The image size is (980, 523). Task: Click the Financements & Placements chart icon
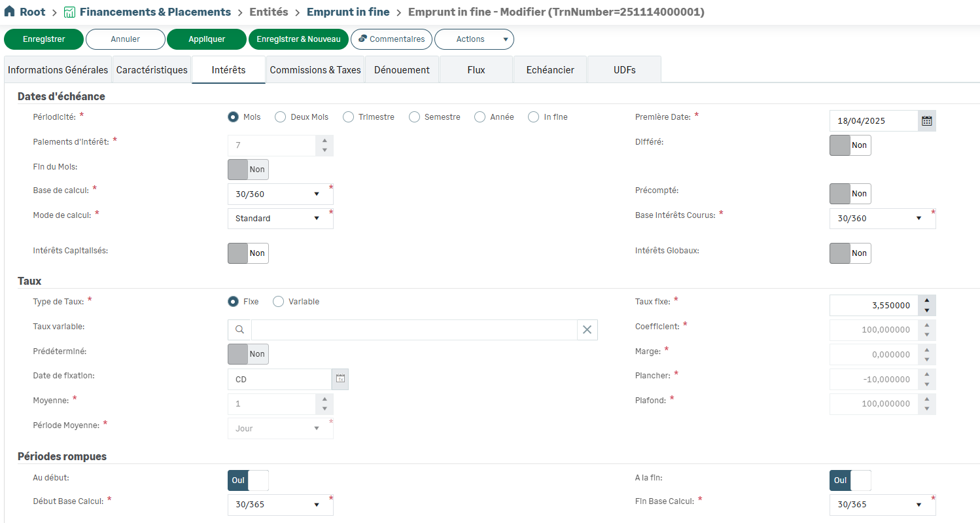pos(69,12)
